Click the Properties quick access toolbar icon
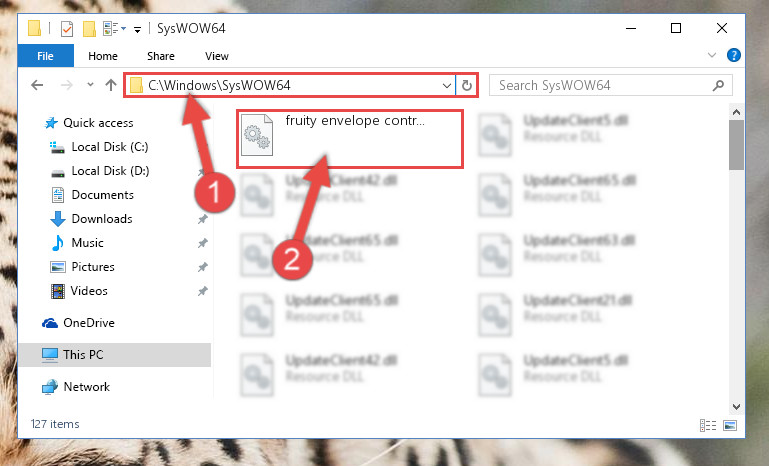The image size is (769, 466). click(67, 28)
